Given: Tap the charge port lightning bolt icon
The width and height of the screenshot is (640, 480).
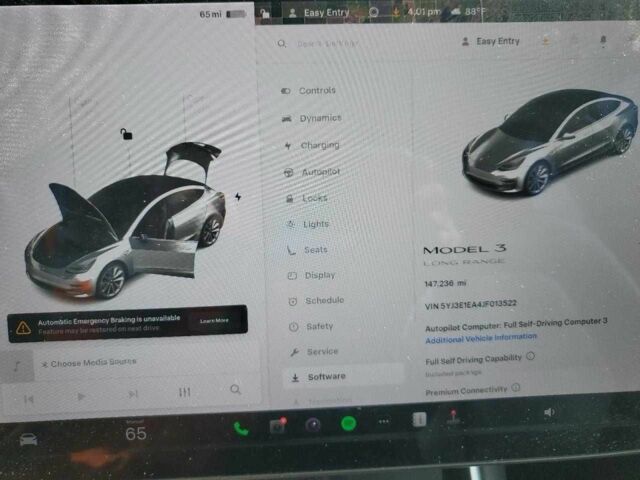Looking at the screenshot, I should [238, 197].
